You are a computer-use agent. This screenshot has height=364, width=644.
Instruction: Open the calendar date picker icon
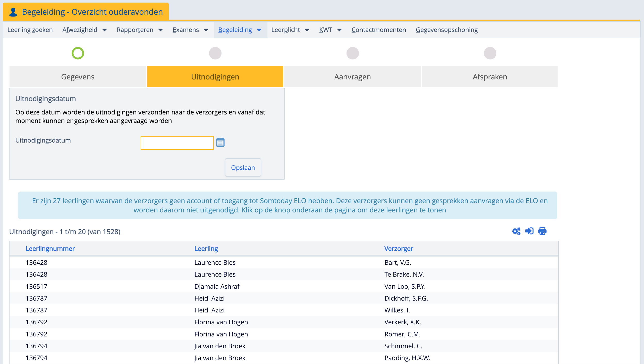(x=220, y=142)
